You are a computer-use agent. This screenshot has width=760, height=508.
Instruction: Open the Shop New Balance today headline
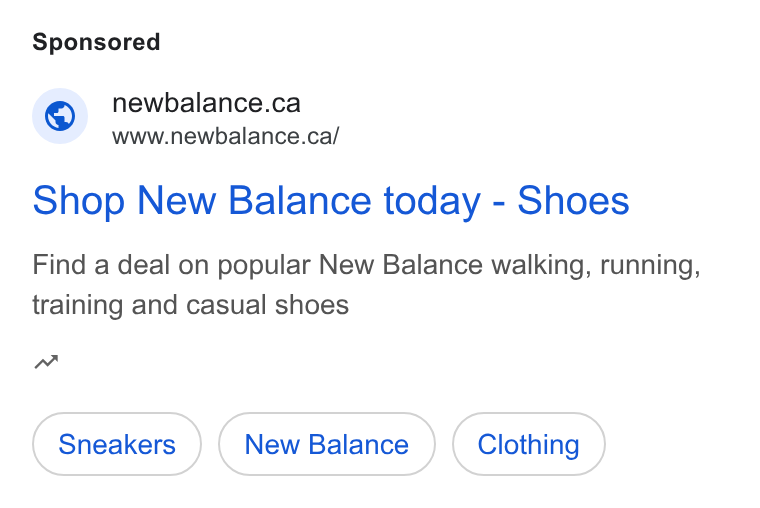[x=331, y=201]
